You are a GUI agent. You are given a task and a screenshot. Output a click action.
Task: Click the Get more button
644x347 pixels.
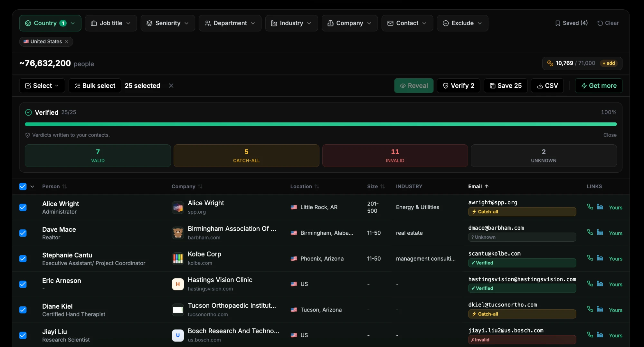pos(599,86)
